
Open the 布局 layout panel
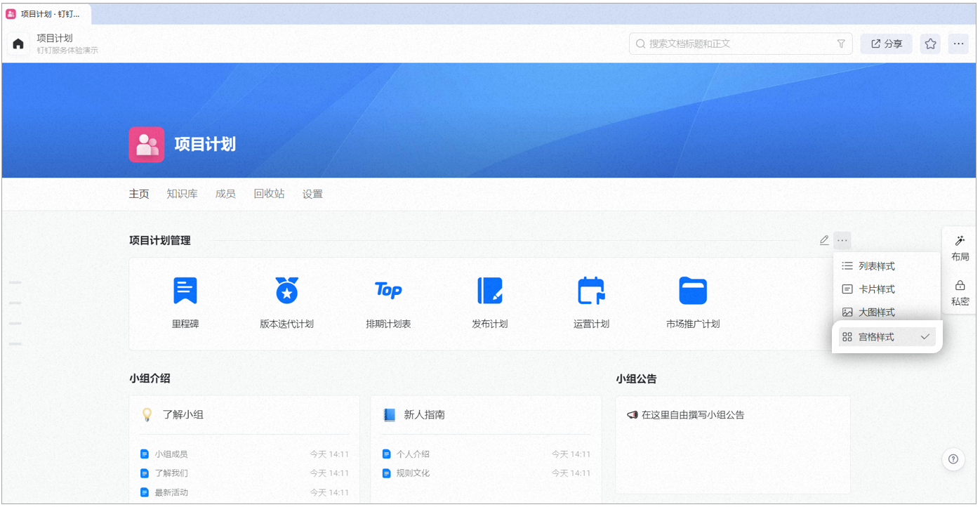pyautogui.click(x=960, y=248)
